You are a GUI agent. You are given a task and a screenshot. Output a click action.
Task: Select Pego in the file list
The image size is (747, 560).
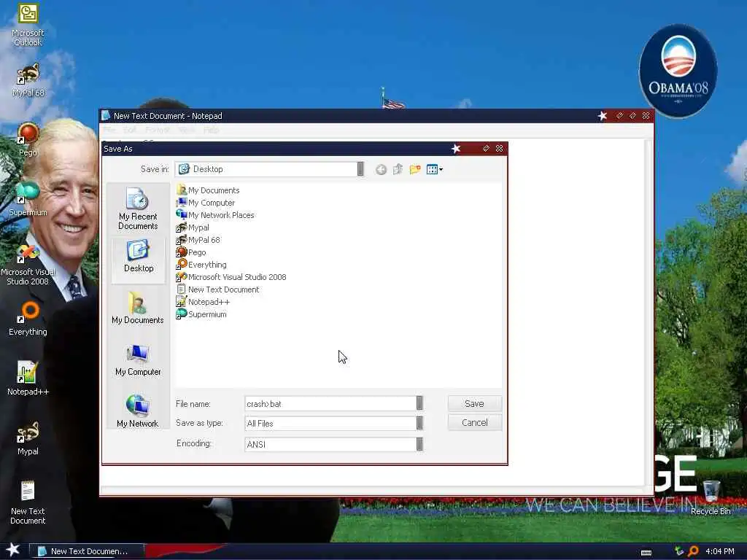point(191,252)
